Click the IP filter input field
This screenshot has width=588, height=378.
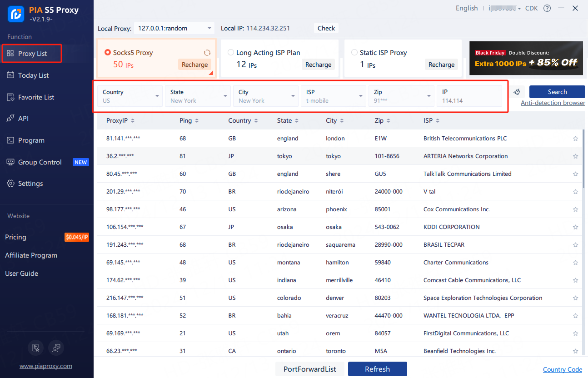[469, 96]
